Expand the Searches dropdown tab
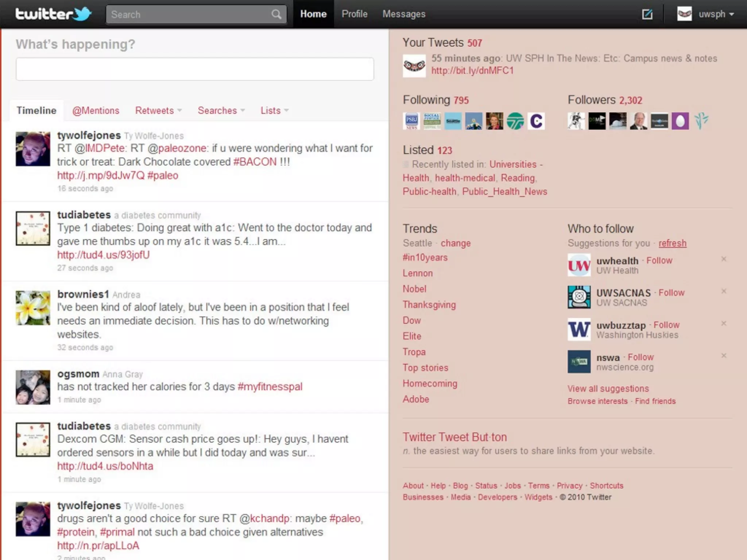 (x=221, y=110)
